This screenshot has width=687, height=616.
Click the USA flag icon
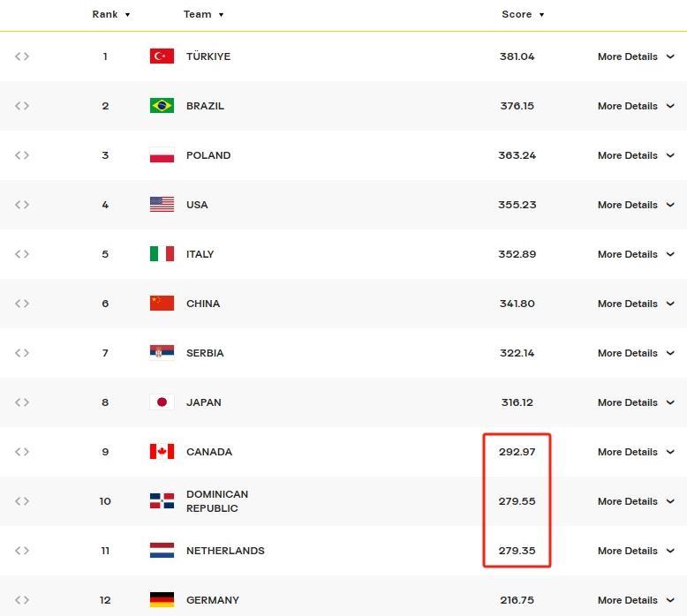[x=162, y=205]
